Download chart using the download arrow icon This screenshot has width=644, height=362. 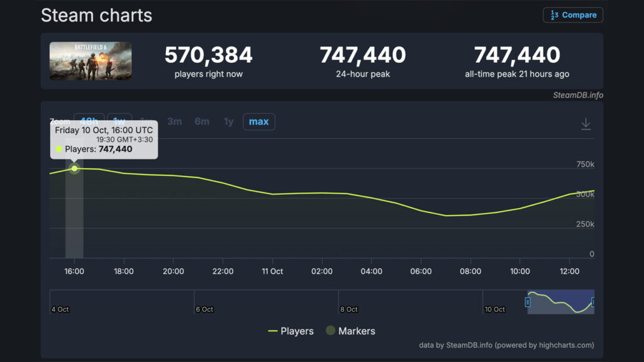[586, 124]
